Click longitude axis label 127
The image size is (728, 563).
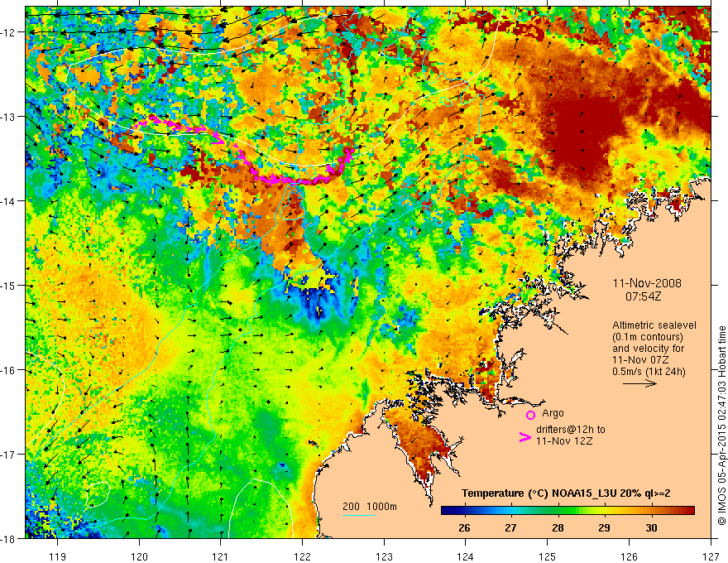tap(711, 556)
